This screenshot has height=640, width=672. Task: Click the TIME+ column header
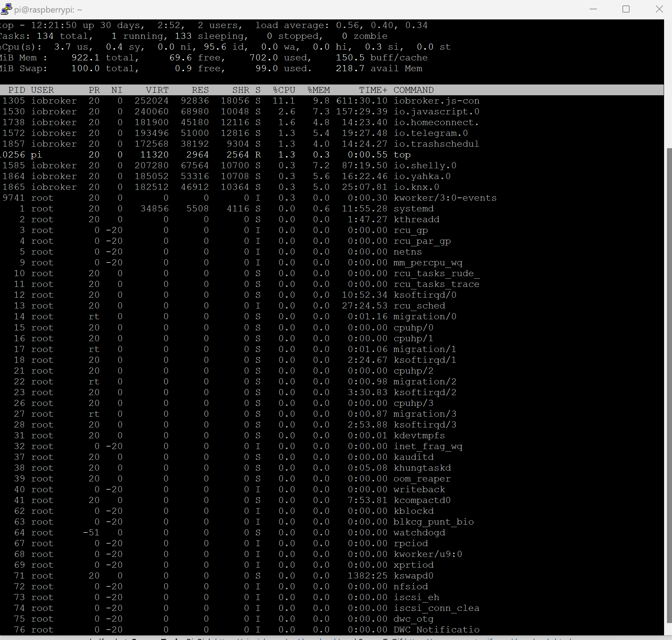pyautogui.click(x=373, y=90)
